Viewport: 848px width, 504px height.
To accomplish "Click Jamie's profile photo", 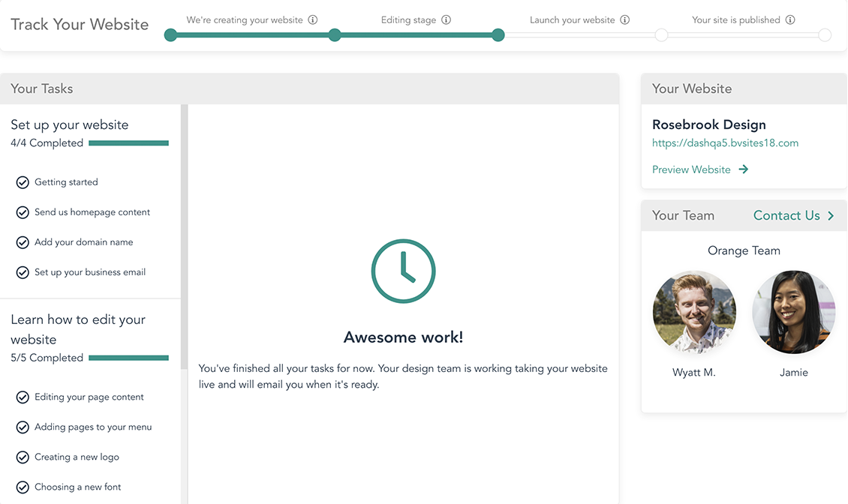I will click(x=793, y=312).
